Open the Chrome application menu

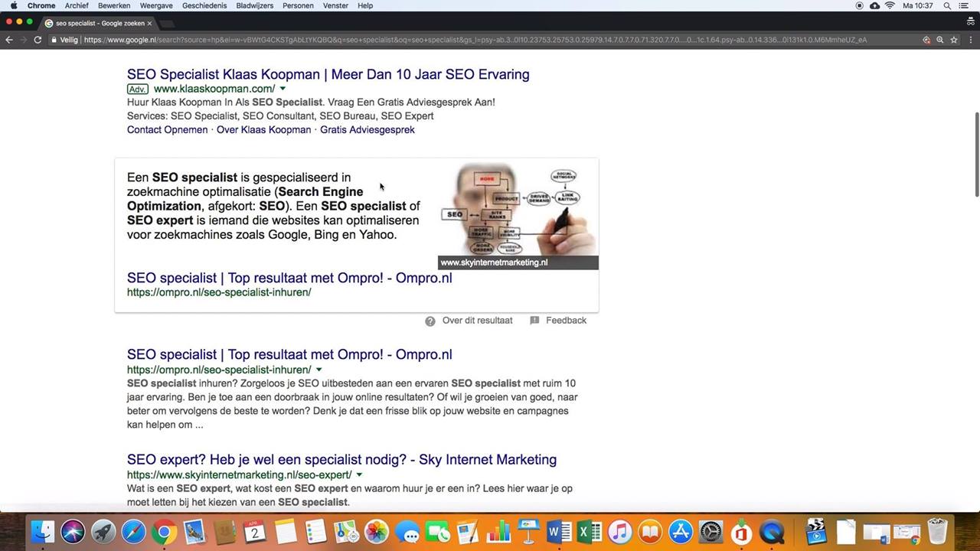[41, 5]
